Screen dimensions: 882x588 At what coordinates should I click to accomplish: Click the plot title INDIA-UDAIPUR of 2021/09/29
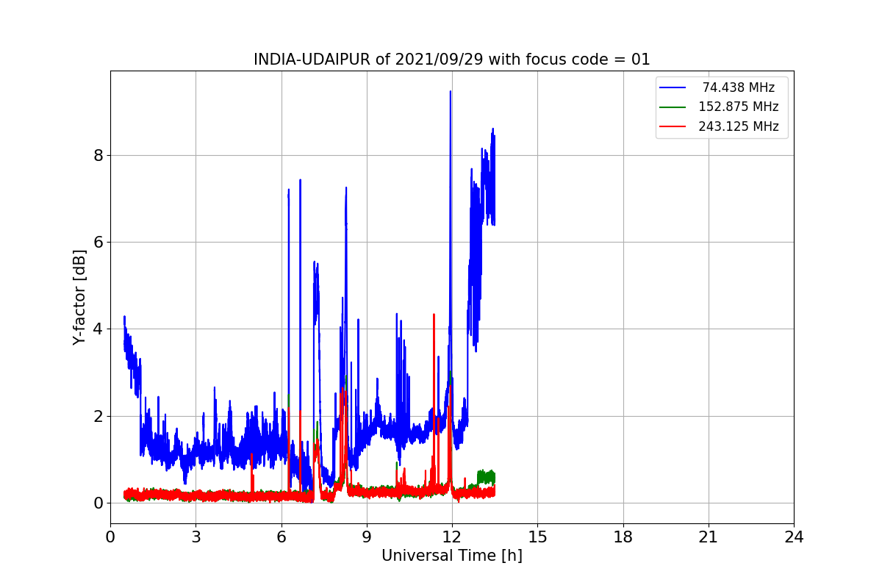452,60
